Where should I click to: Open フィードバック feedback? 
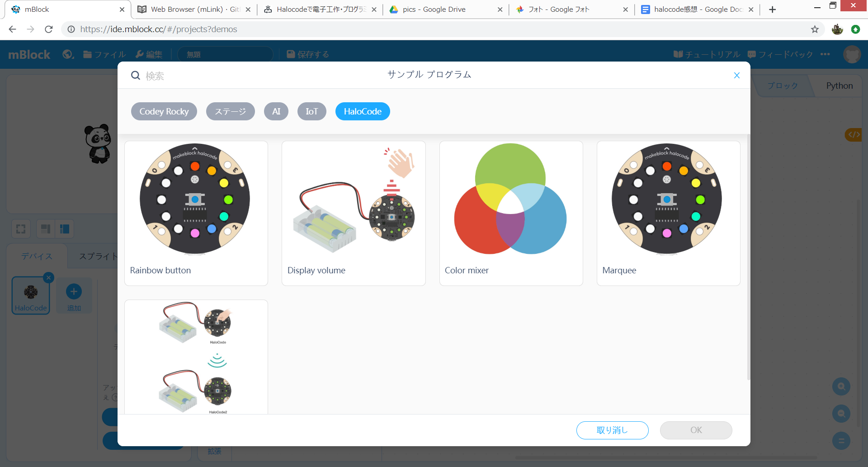pos(780,54)
